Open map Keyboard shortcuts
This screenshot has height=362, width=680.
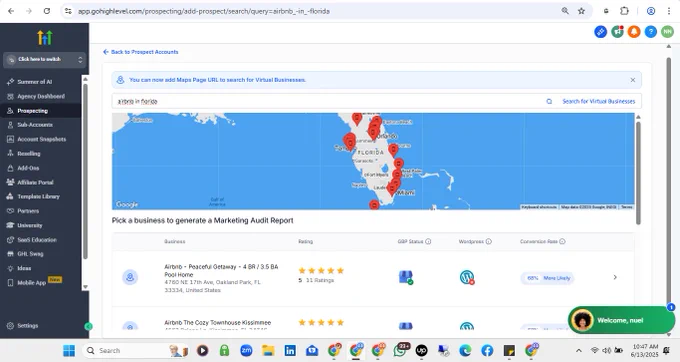(539, 207)
